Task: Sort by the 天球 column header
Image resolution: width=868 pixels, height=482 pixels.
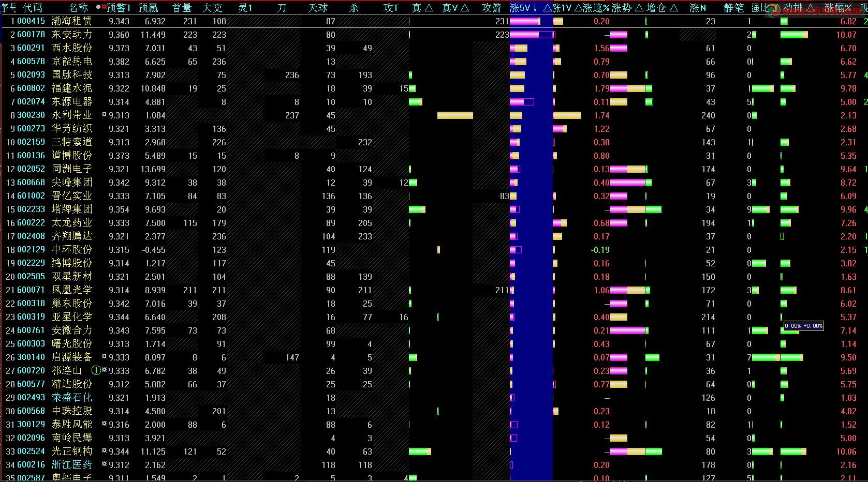Action: click(x=318, y=8)
